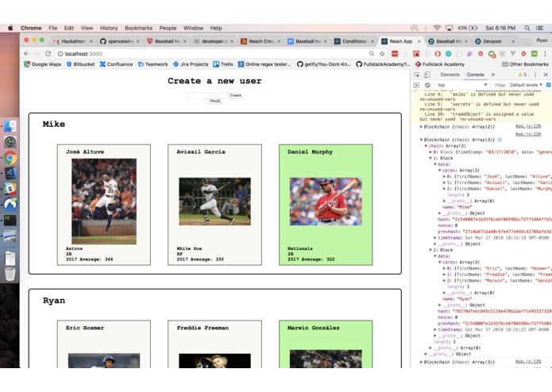
Task: Click the localhost:3000 address bar
Action: [211, 54]
